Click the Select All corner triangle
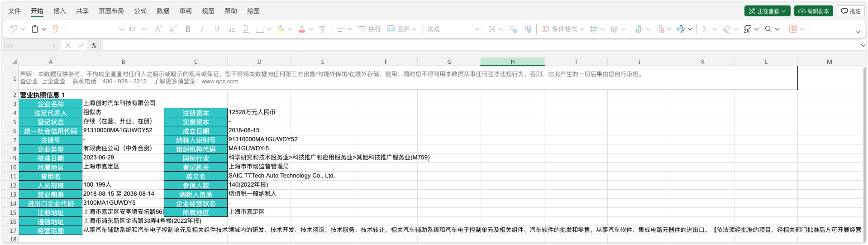 point(14,62)
